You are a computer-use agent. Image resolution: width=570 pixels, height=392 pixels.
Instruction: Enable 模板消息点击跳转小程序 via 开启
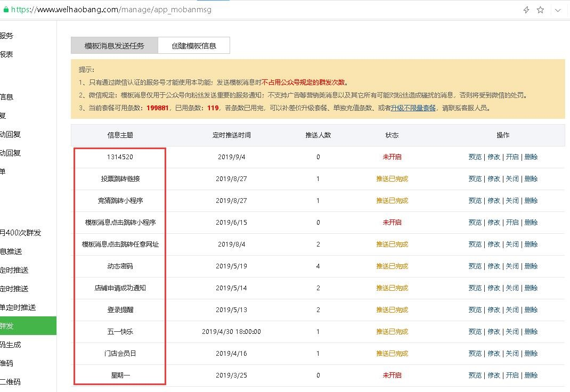pos(512,222)
